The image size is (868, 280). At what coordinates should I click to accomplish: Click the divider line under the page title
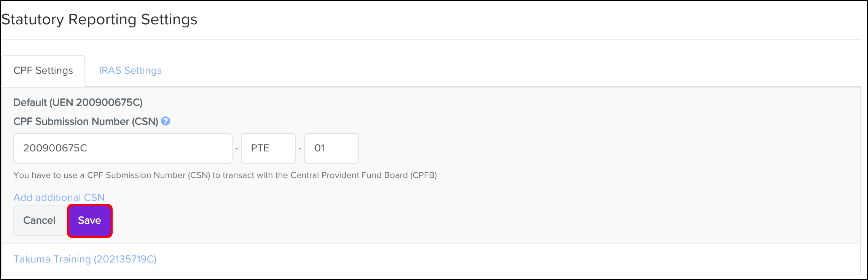(x=430, y=39)
